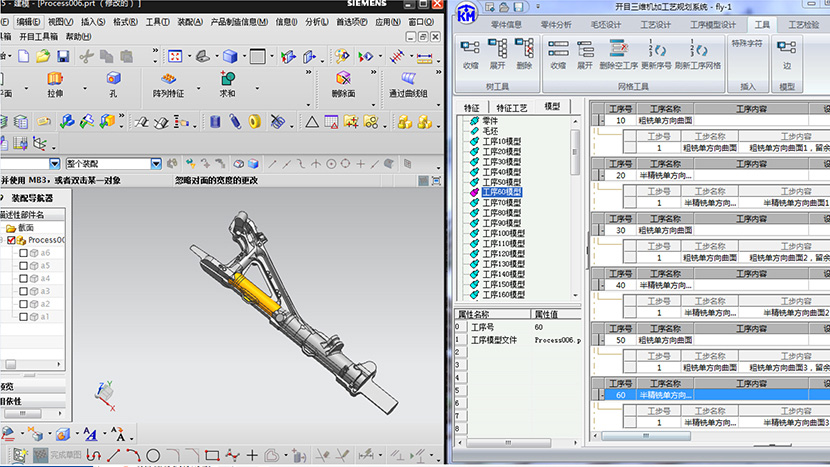
Task: Click the save icon in NX toolbar
Action: pos(63,57)
